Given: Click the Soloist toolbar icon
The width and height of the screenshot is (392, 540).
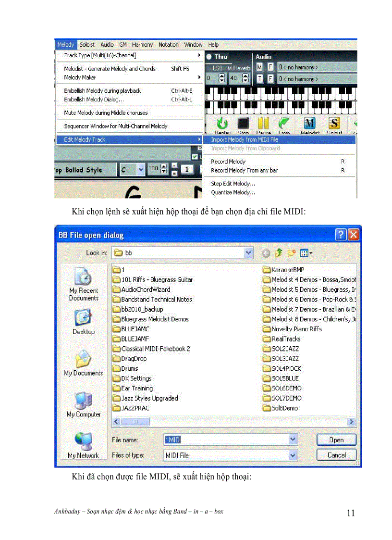Looking at the screenshot, I should (x=334, y=124).
